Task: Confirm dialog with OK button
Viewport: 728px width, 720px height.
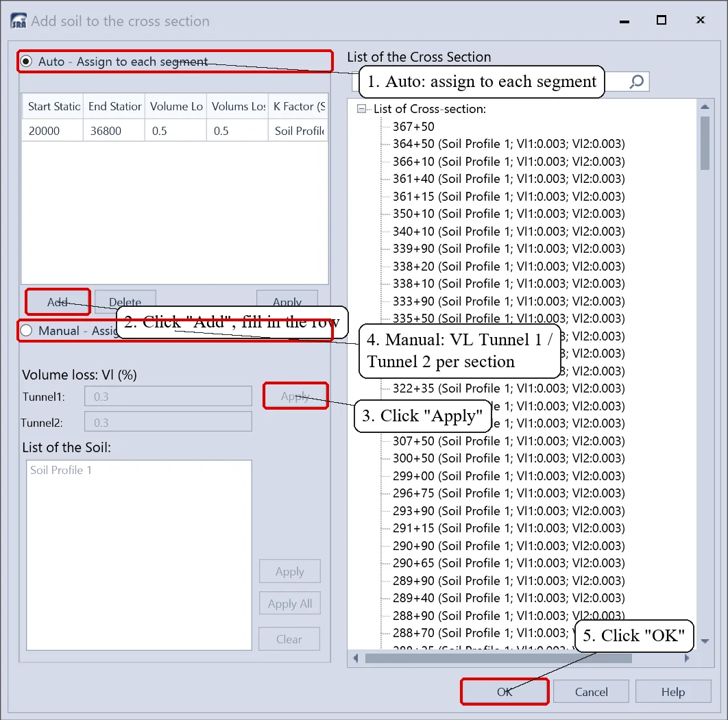Action: coord(505,692)
